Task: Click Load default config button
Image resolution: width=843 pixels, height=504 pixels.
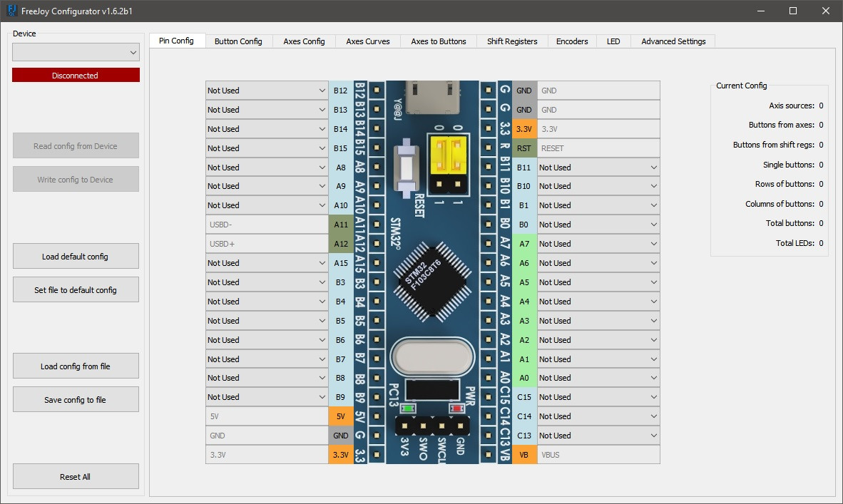Action: click(76, 257)
